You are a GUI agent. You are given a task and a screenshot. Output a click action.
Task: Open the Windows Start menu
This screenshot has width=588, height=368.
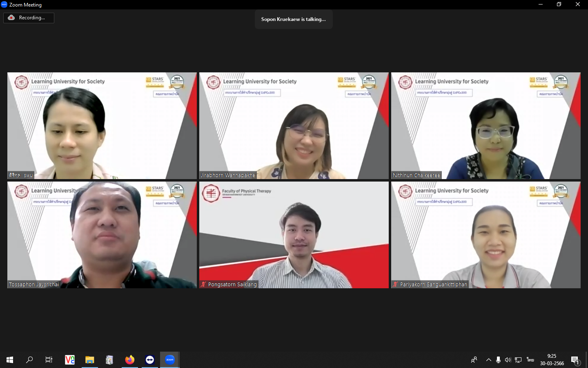10,360
